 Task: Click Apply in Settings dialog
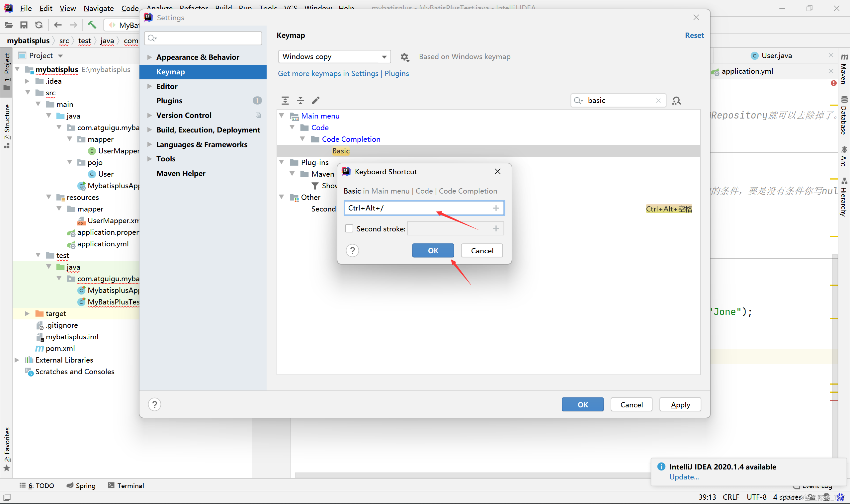tap(680, 404)
